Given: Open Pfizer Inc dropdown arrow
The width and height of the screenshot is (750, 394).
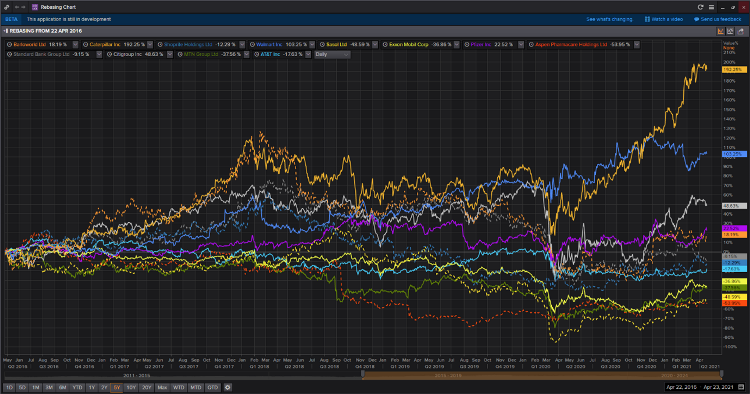Looking at the screenshot, I should [520, 44].
